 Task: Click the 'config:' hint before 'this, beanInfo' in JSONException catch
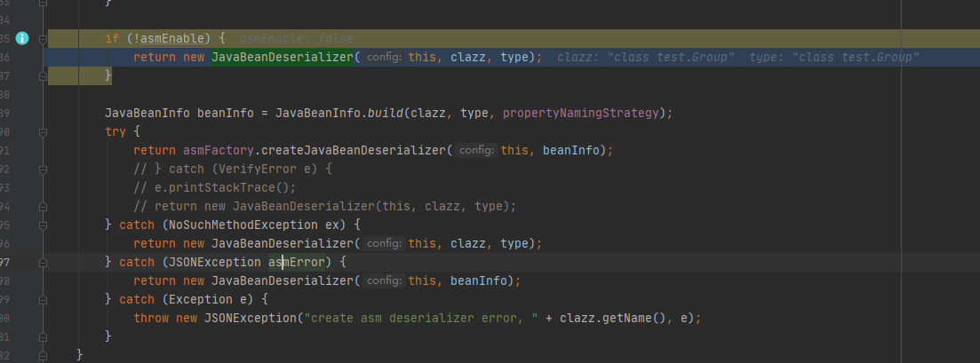(385, 281)
